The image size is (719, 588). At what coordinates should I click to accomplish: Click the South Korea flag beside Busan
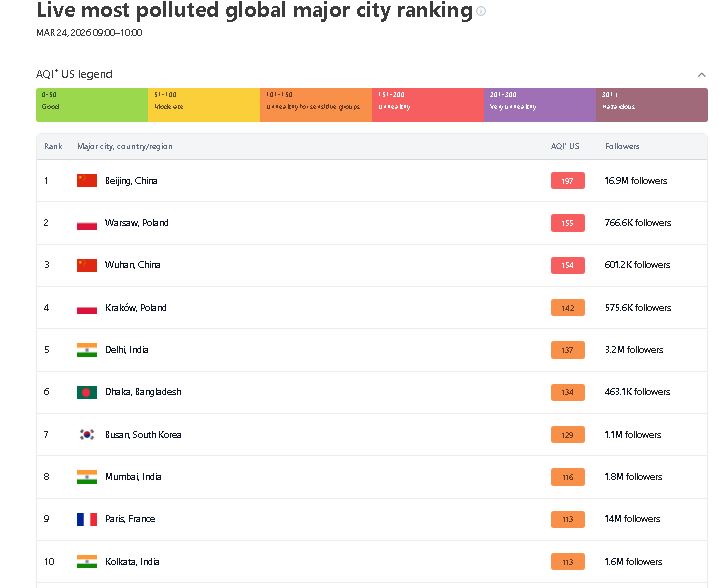pyautogui.click(x=87, y=435)
